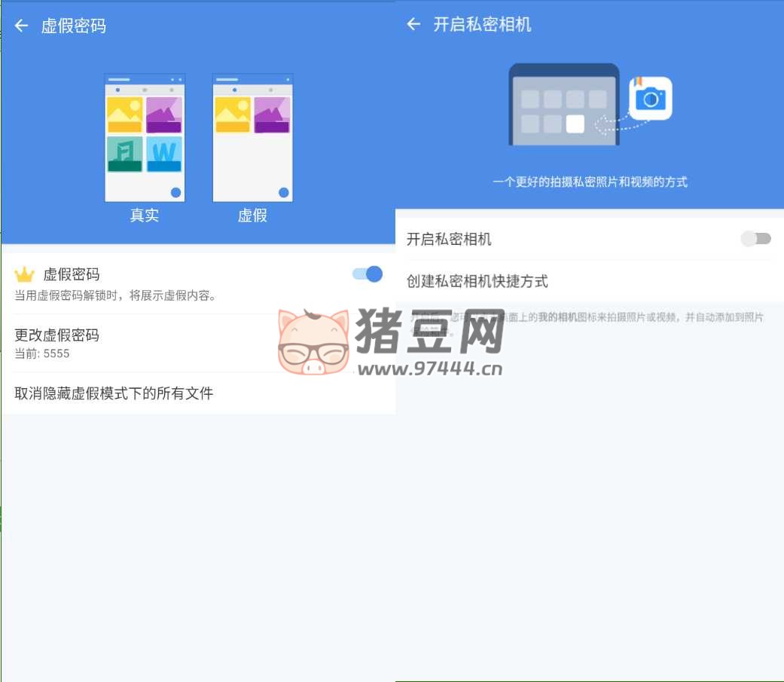784x682 pixels.
Task: Go back from the 虚假密码 screen
Action: pos(22,26)
